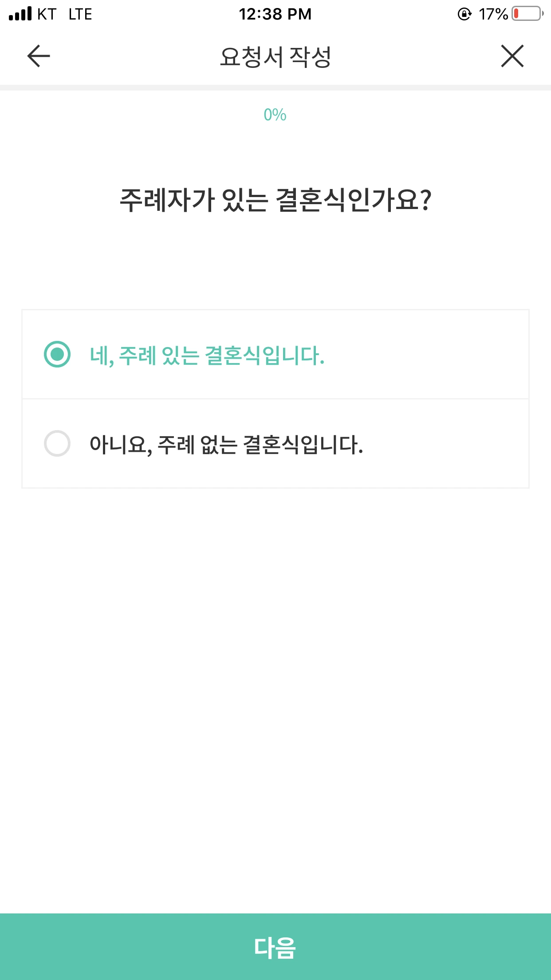This screenshot has width=551, height=980.
Task: Tap empty right side of 네 option row
Action: tap(426, 354)
